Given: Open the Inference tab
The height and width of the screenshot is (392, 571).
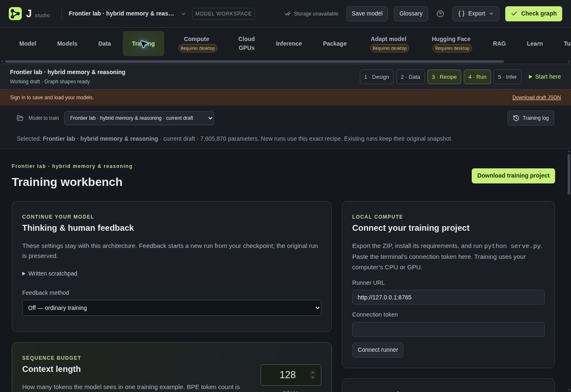Looking at the screenshot, I should coord(289,44).
